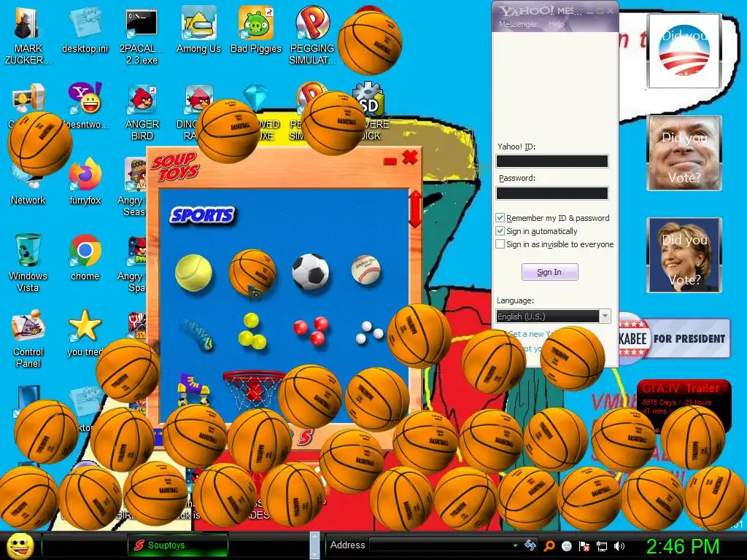
Task: Open PEGGING SIMULAT... desktop icon
Action: click(x=312, y=34)
